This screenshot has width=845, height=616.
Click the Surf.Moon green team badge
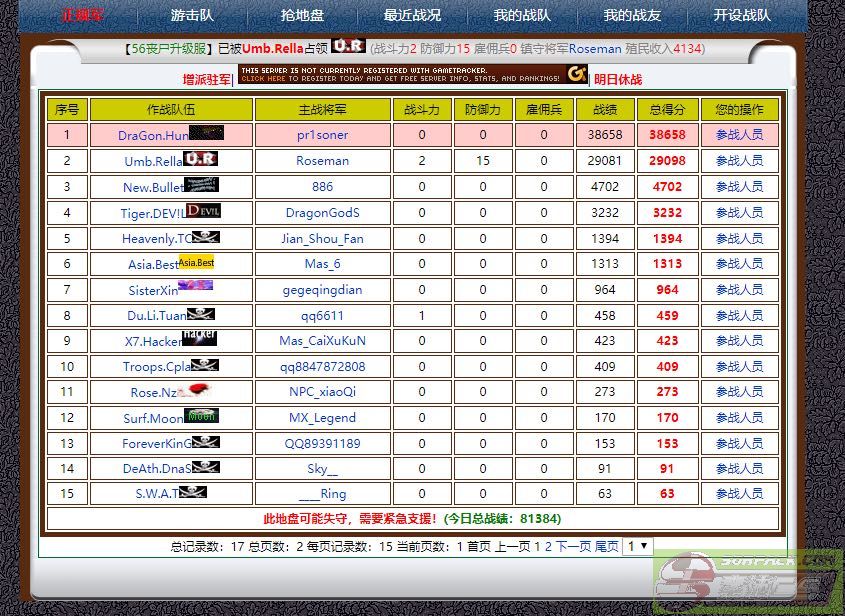point(201,417)
